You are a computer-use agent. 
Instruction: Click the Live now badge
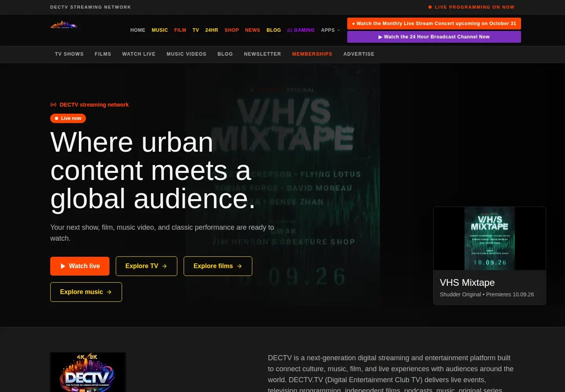(x=68, y=118)
